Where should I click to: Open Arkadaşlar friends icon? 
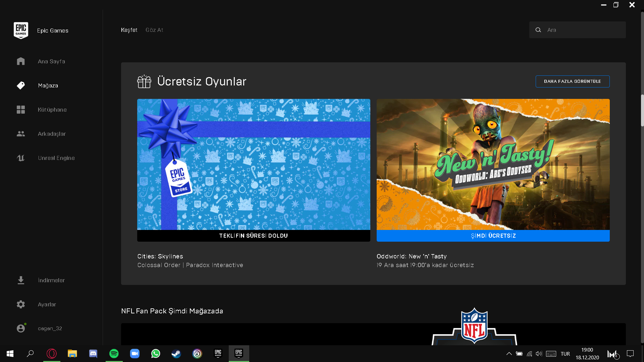(x=21, y=134)
